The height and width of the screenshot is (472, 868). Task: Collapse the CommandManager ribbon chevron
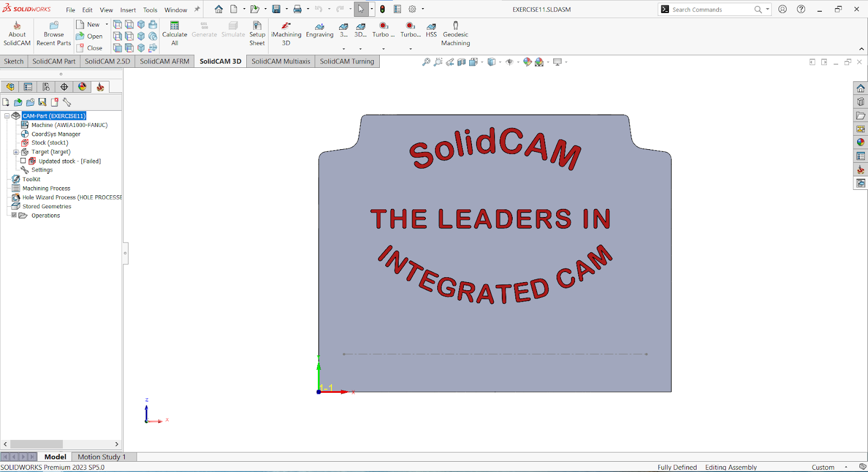tap(861, 49)
